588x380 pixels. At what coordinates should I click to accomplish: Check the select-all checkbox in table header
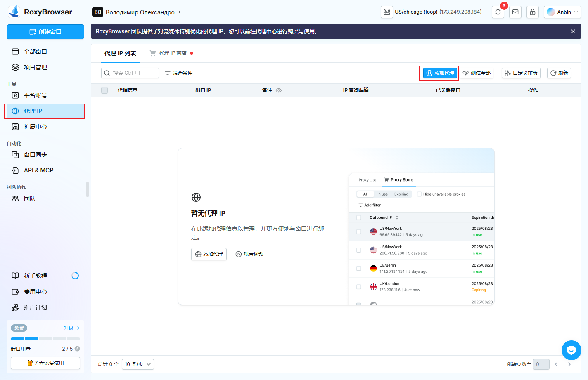[104, 90]
